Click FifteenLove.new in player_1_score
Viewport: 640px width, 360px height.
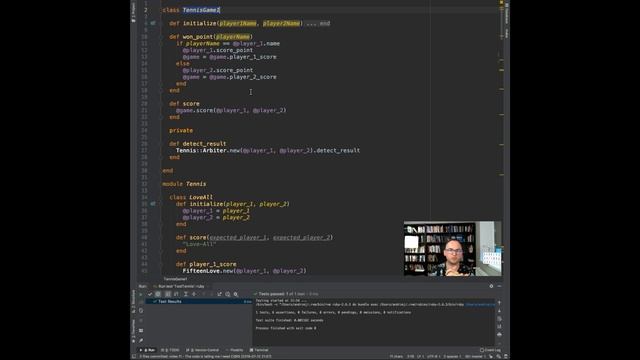(208, 271)
